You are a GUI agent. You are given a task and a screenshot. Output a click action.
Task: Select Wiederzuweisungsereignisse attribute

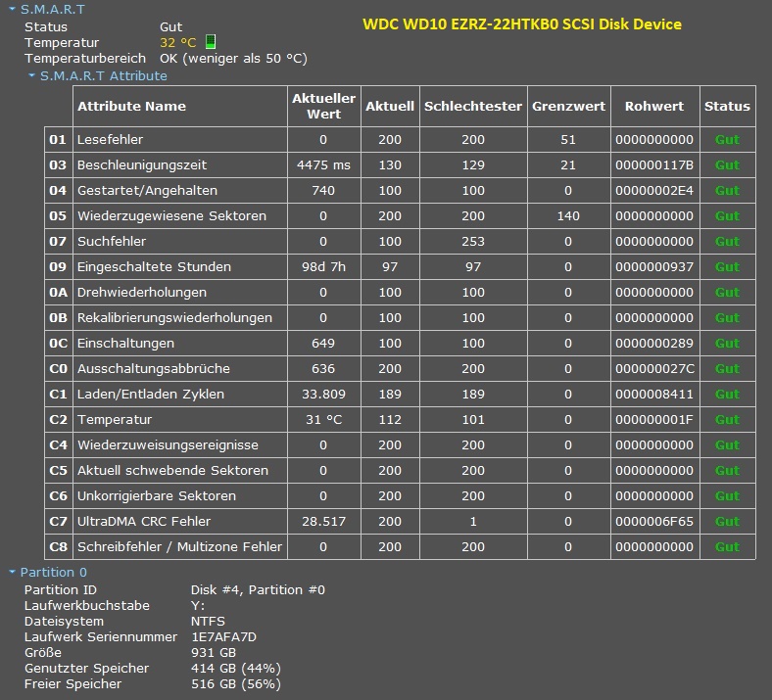pos(168,445)
